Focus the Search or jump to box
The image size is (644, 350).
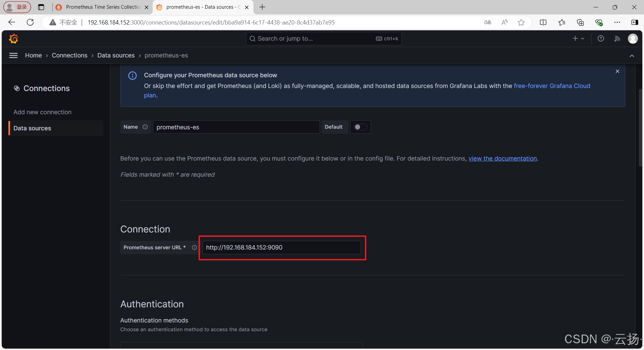pos(324,39)
